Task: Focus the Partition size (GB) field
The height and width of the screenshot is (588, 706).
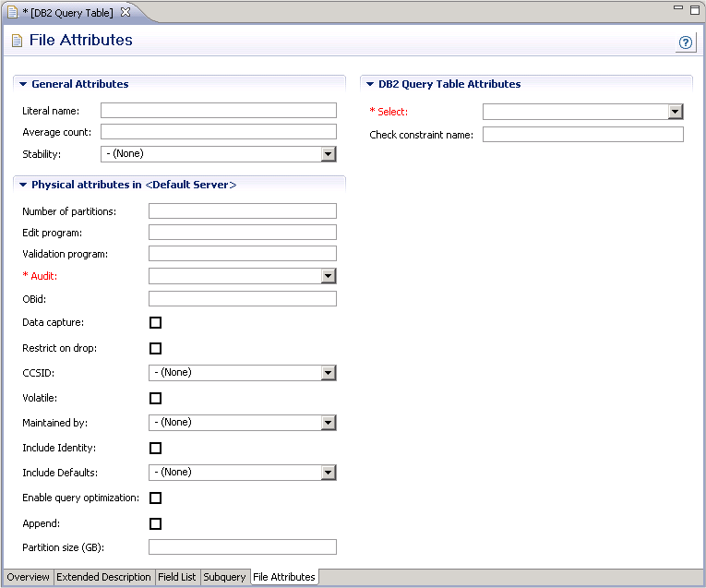Action: click(x=242, y=547)
